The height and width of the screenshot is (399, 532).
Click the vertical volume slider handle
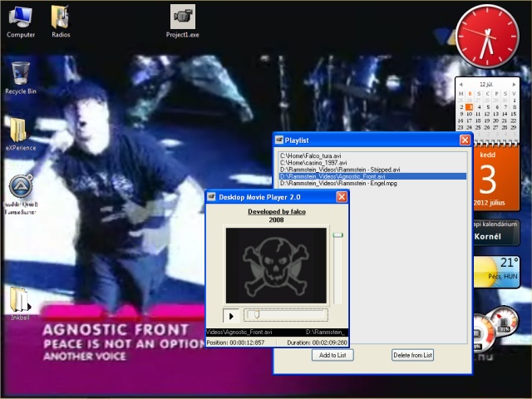[337, 234]
